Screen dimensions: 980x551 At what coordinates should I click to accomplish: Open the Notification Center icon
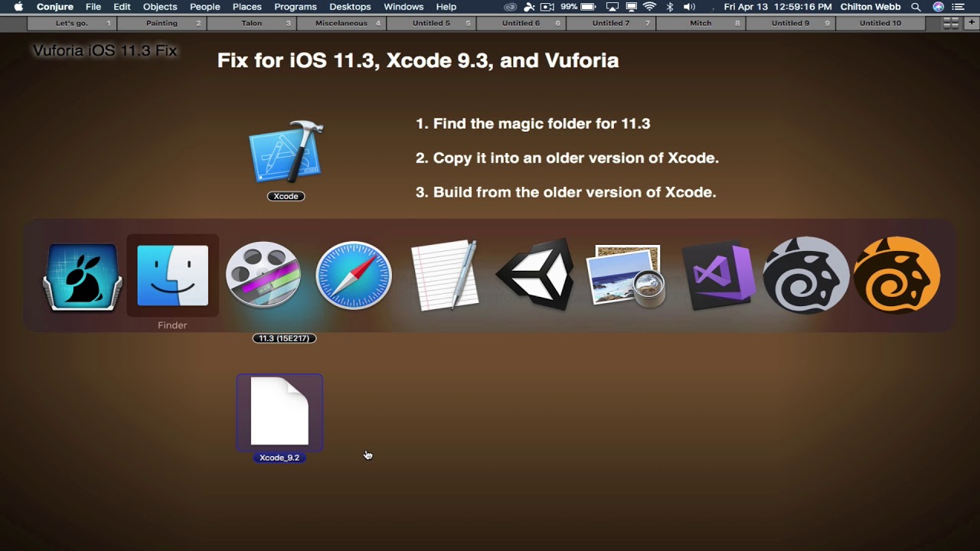click(959, 7)
